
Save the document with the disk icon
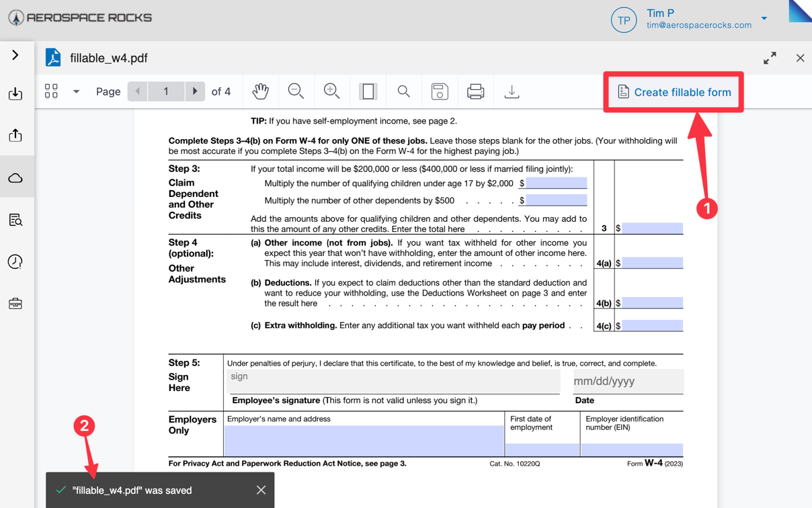click(x=440, y=91)
